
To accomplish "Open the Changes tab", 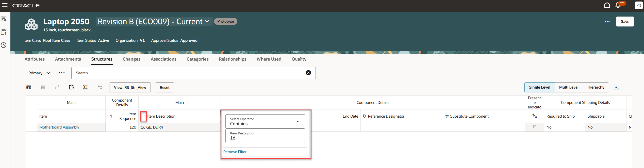I will (131, 59).
